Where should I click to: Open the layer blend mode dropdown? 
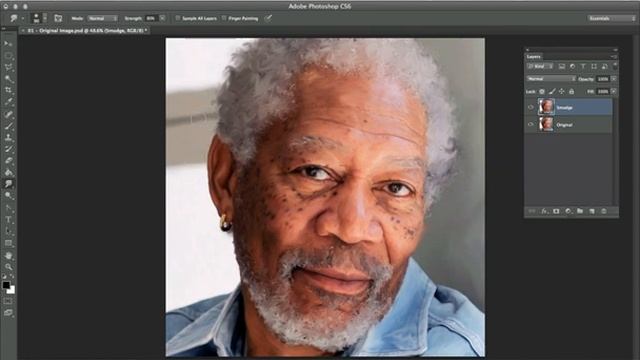click(x=551, y=79)
